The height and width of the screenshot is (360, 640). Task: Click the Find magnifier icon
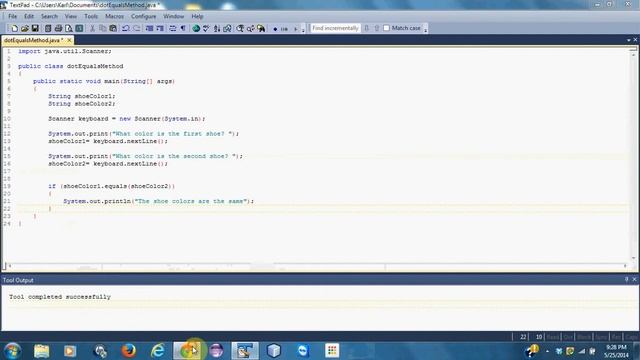[240, 28]
